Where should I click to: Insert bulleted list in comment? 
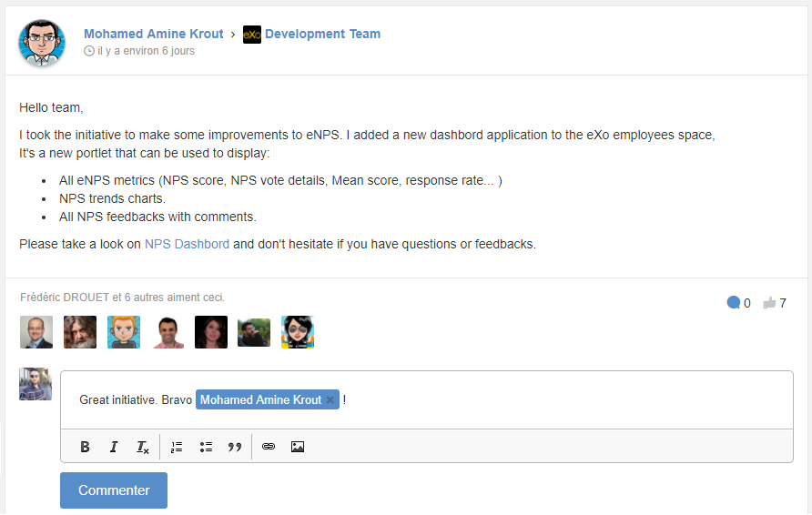[x=206, y=447]
